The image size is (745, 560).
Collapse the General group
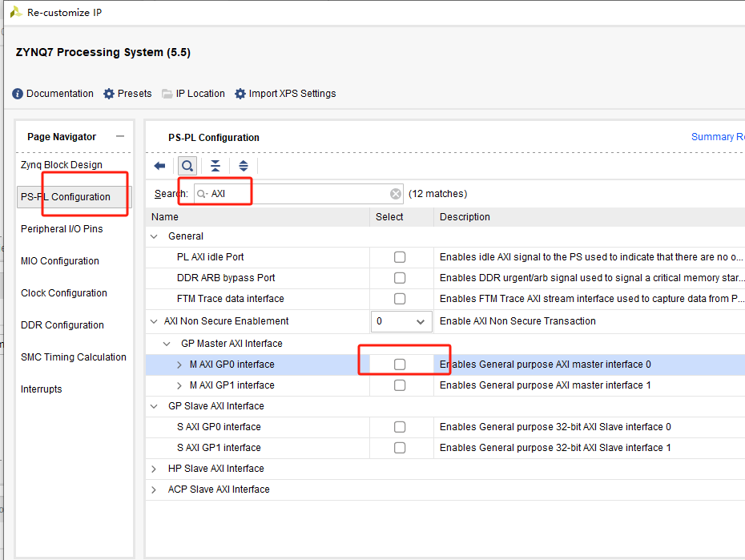pyautogui.click(x=154, y=236)
